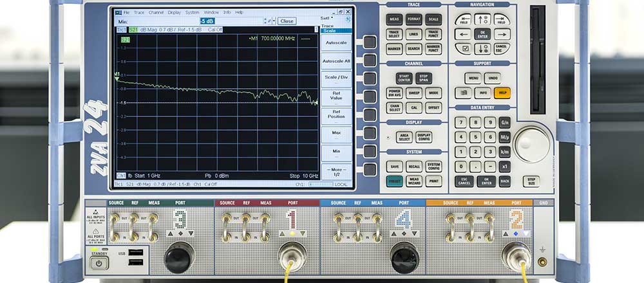The width and height of the screenshot is (644, 283).
Task: Choose the Scale / Div softkey
Action: point(336,79)
